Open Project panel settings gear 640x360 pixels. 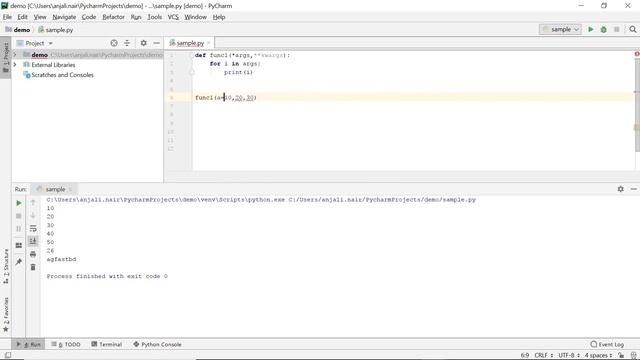click(x=144, y=43)
